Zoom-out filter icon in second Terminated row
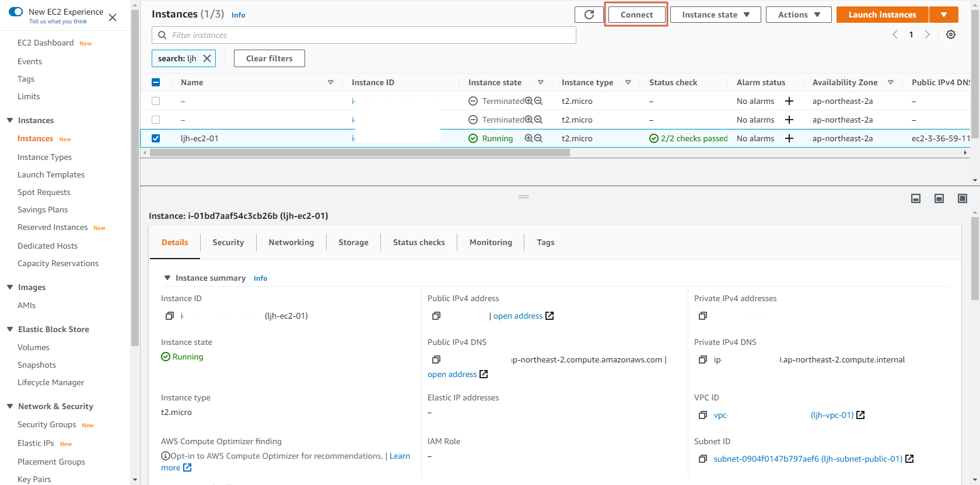Screen dimensions: 980x485 click(538, 120)
